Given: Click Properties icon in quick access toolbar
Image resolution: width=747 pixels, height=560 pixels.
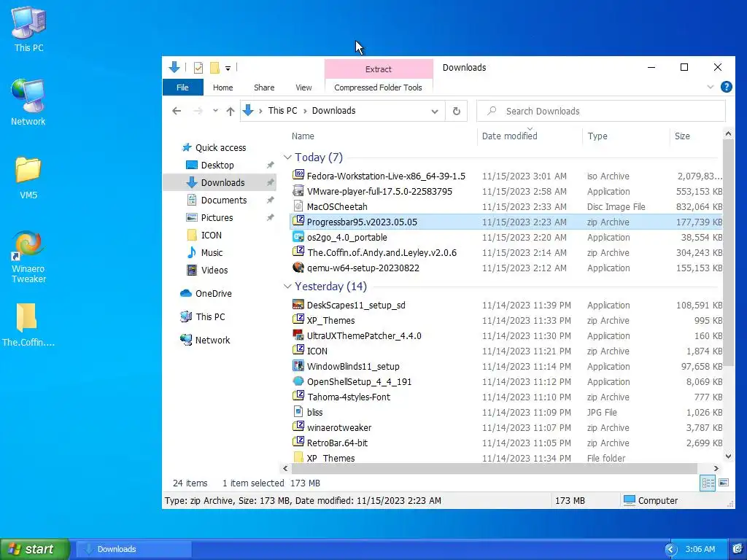Looking at the screenshot, I should pos(198,68).
